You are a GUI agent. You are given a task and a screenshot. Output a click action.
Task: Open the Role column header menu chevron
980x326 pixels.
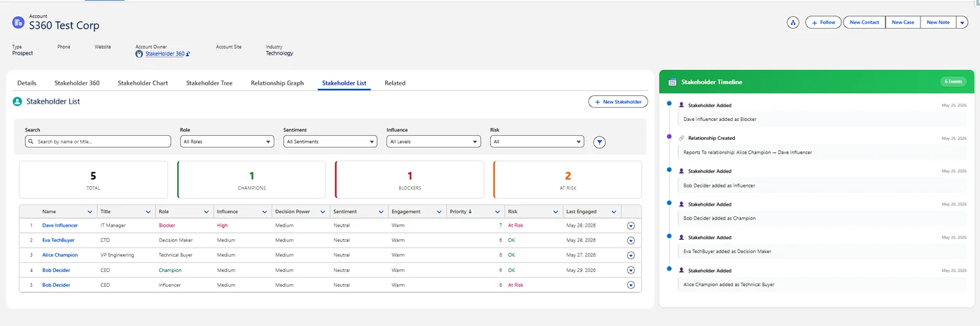(206, 211)
